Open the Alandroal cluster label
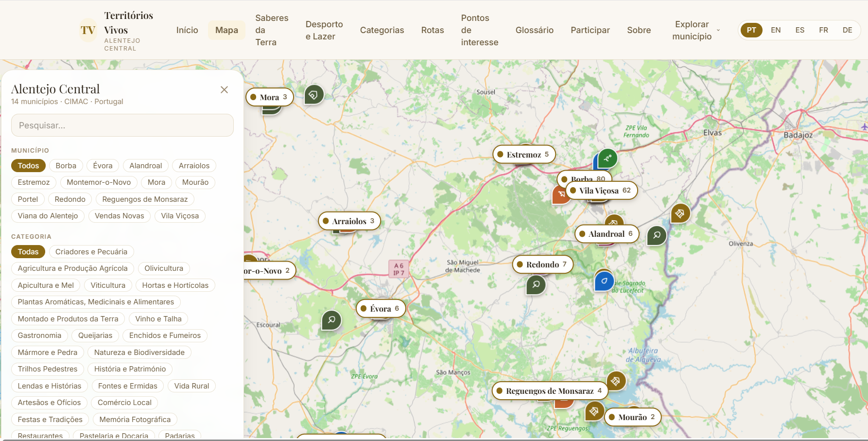This screenshot has height=441, width=868. 607,234
